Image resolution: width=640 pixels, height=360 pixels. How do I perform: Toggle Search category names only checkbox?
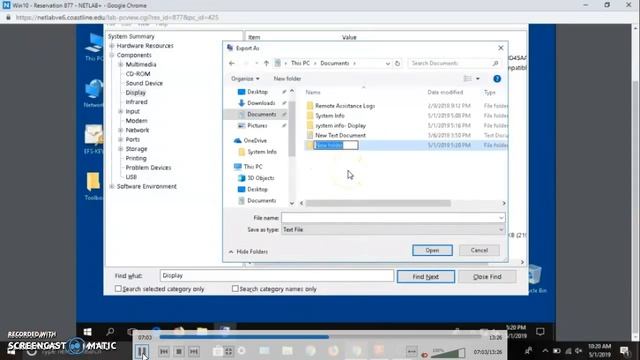click(x=235, y=289)
